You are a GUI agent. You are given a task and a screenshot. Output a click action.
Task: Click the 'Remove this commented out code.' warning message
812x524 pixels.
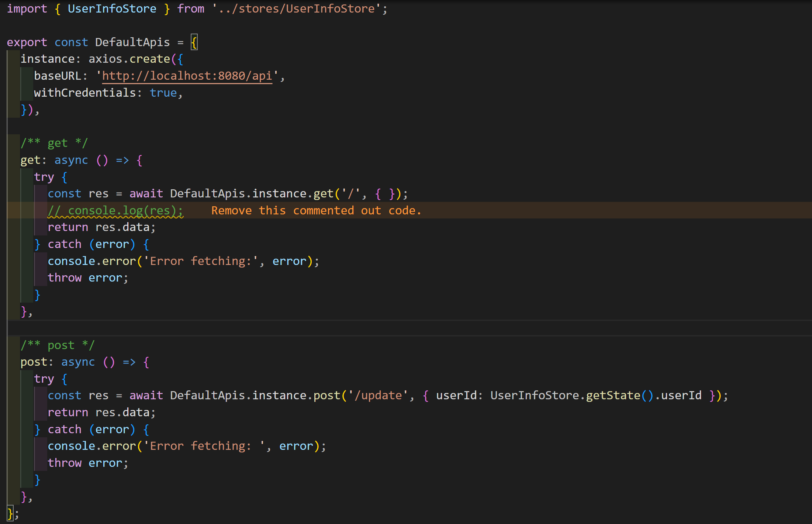tap(316, 210)
